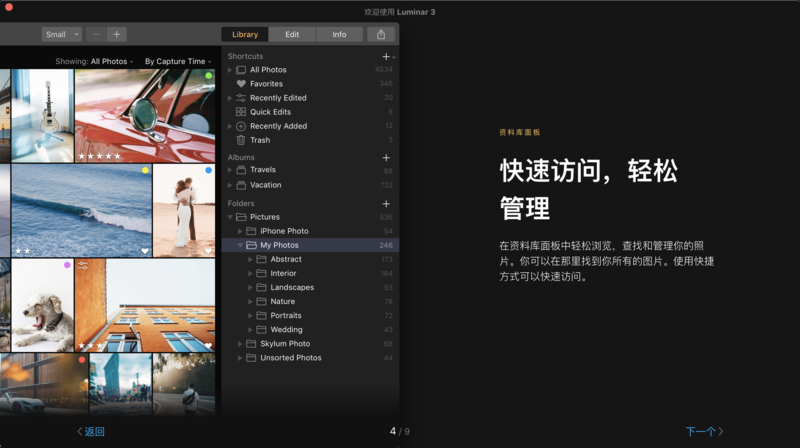Click the two-star rating on ocean wave photo

[22, 251]
